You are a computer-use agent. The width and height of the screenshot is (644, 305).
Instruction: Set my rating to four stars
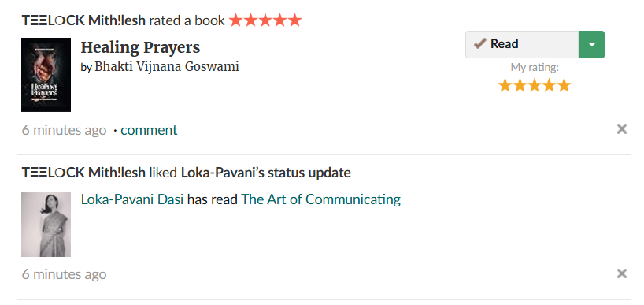tap(549, 85)
